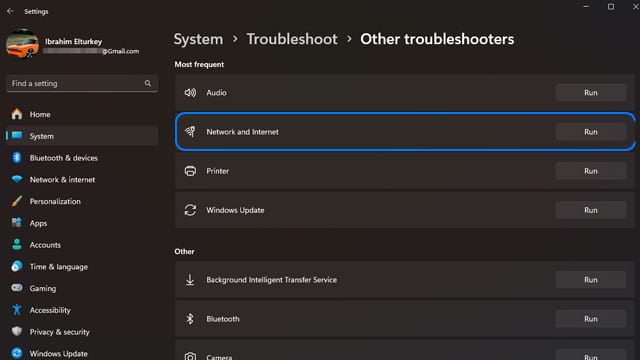This screenshot has height=360, width=640.
Task: Click the Background Intelligent Transfer Service label
Action: tap(271, 280)
